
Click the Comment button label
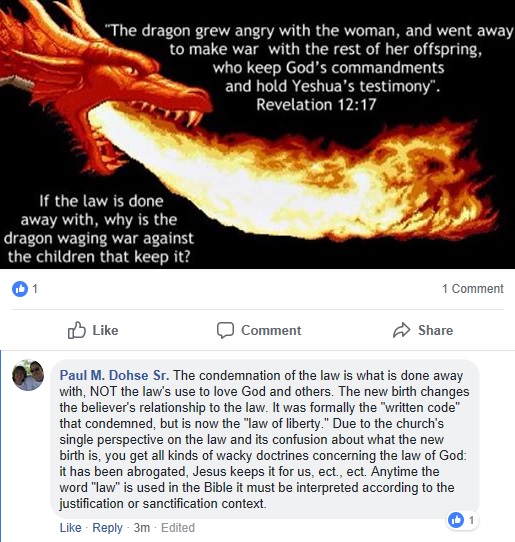tap(271, 330)
